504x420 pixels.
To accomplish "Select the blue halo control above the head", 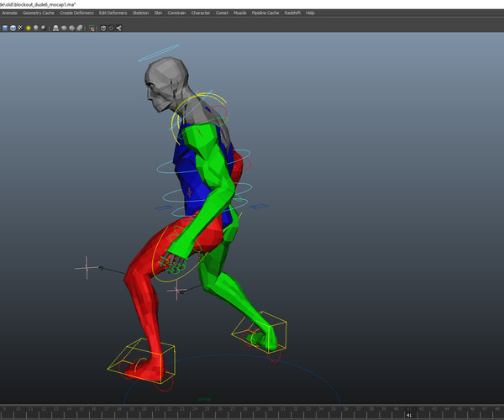I will 159,52.
